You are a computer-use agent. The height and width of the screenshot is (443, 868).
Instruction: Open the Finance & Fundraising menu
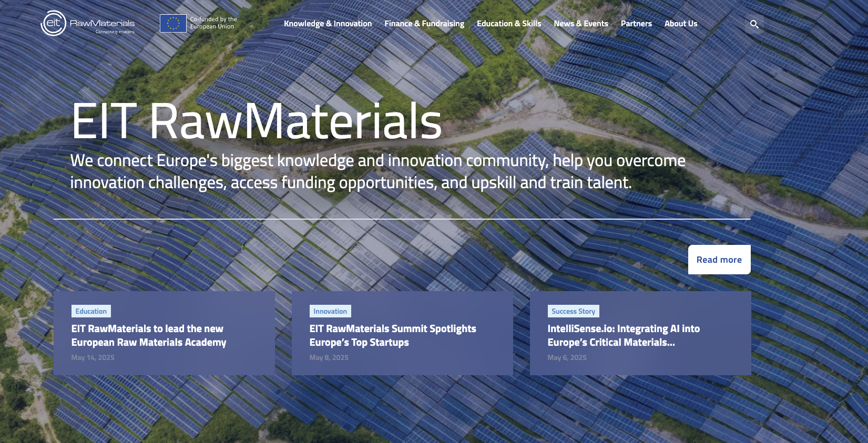click(424, 24)
